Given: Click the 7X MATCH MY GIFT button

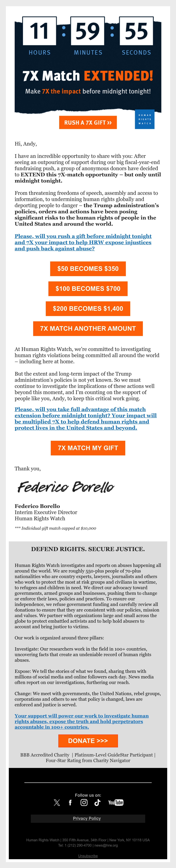Looking at the screenshot, I should pos(88,448).
